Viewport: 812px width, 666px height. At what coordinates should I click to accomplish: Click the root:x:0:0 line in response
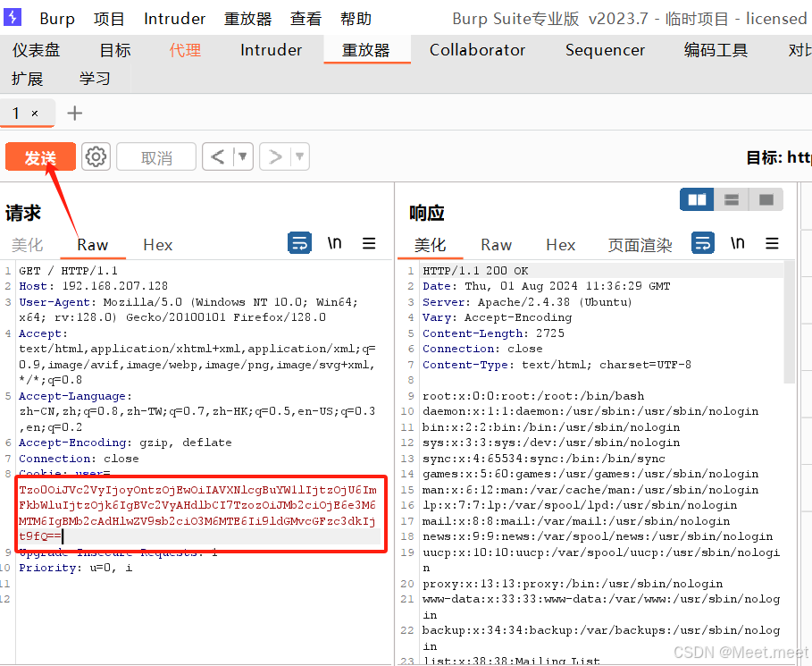533,396
